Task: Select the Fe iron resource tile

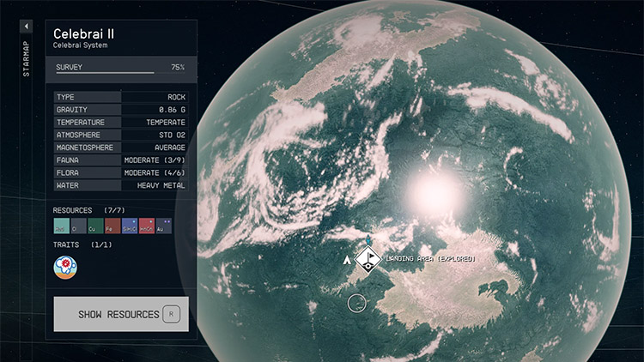Action: [112, 227]
